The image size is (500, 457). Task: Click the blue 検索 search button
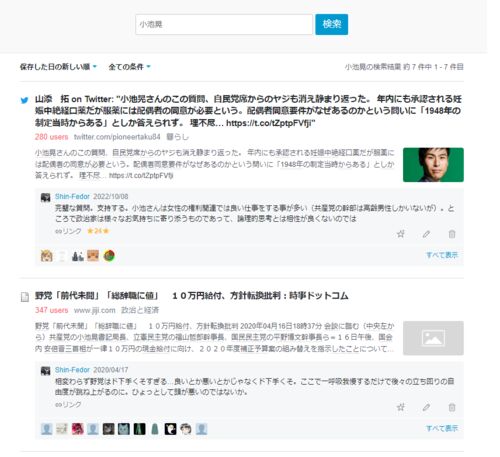[x=331, y=24]
